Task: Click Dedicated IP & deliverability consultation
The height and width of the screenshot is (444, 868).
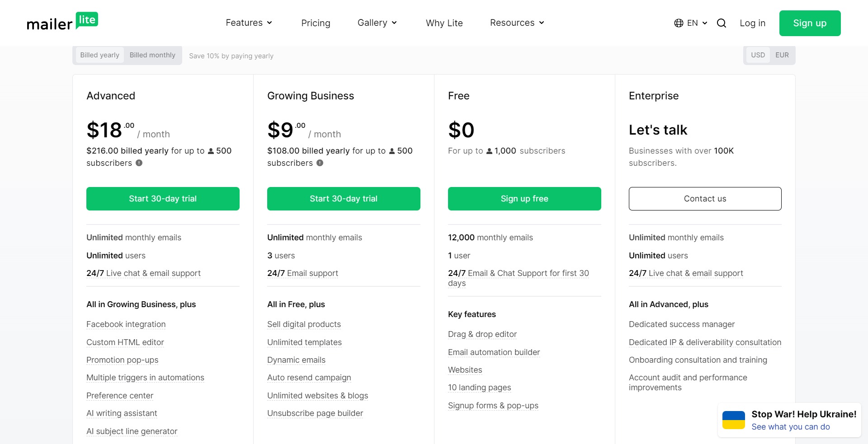Action: (705, 342)
